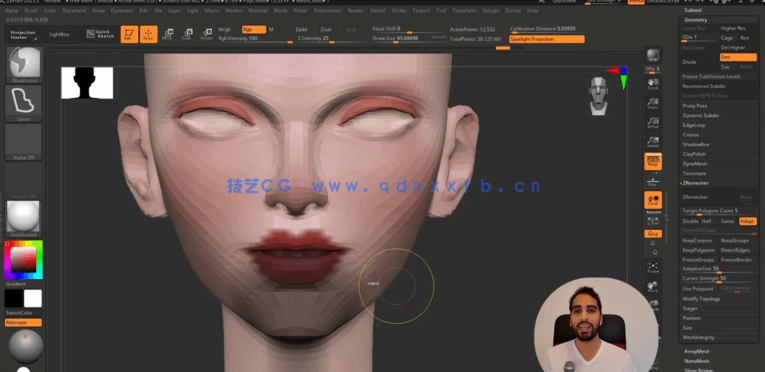Select the Scroll canvas tool
The image size is (765, 372).
point(653,83)
